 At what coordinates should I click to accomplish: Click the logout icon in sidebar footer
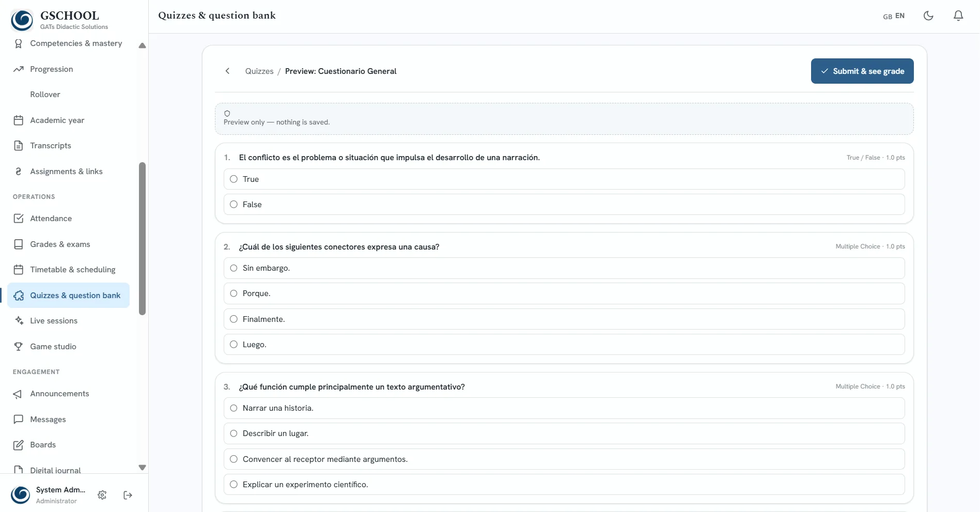(128, 495)
